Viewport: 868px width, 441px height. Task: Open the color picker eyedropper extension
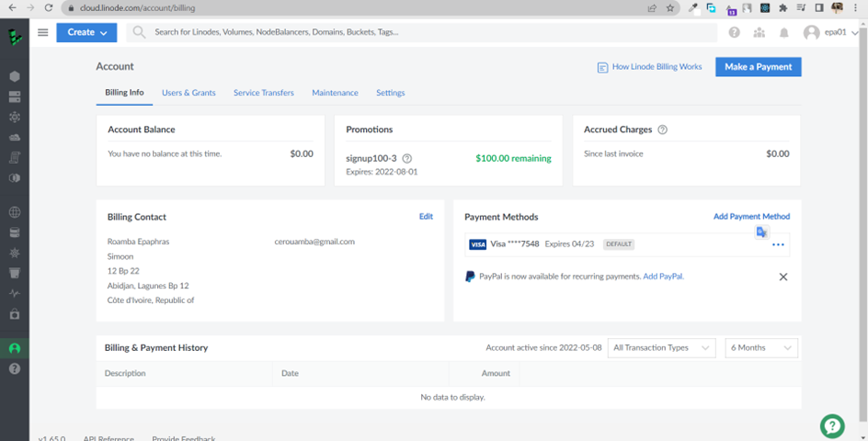[693, 7]
